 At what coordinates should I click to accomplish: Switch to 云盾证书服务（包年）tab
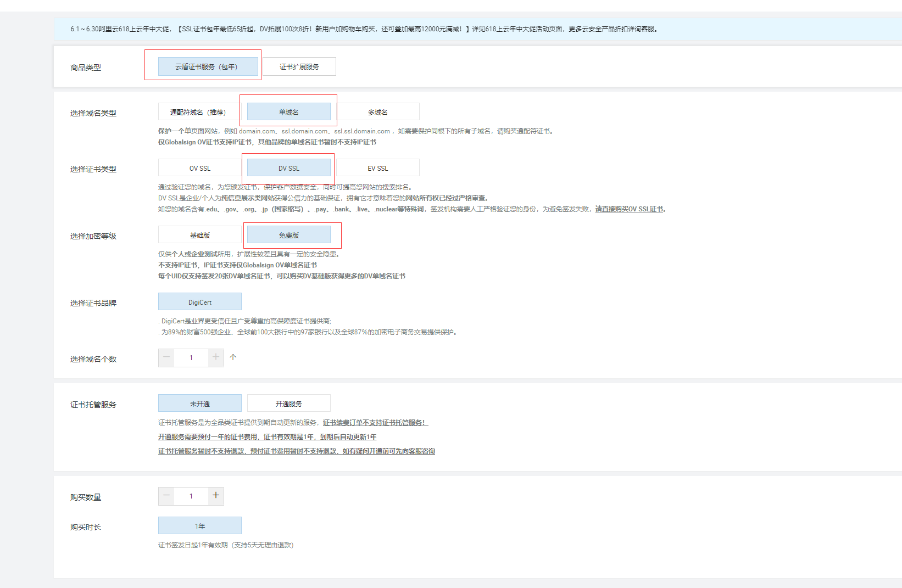(207, 66)
